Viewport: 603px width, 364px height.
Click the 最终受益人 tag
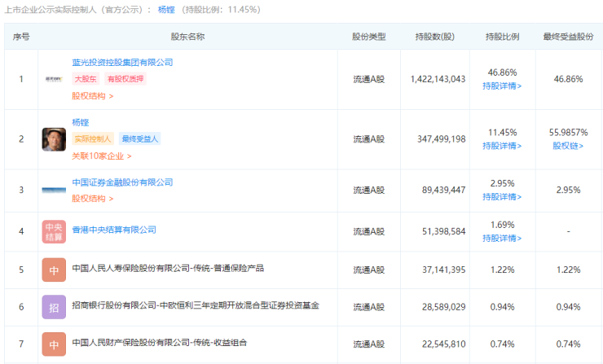click(x=140, y=139)
